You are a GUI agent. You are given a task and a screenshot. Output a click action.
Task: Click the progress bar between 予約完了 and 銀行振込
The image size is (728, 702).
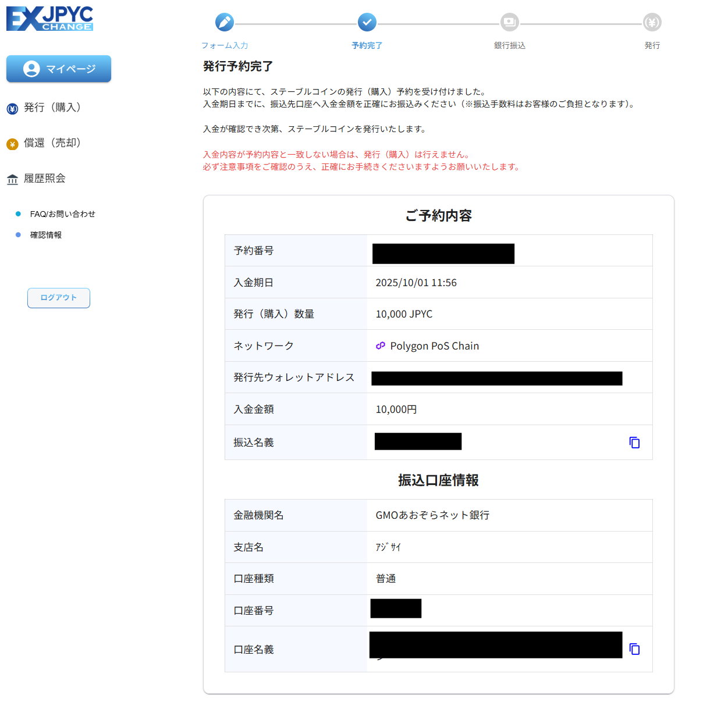(438, 22)
